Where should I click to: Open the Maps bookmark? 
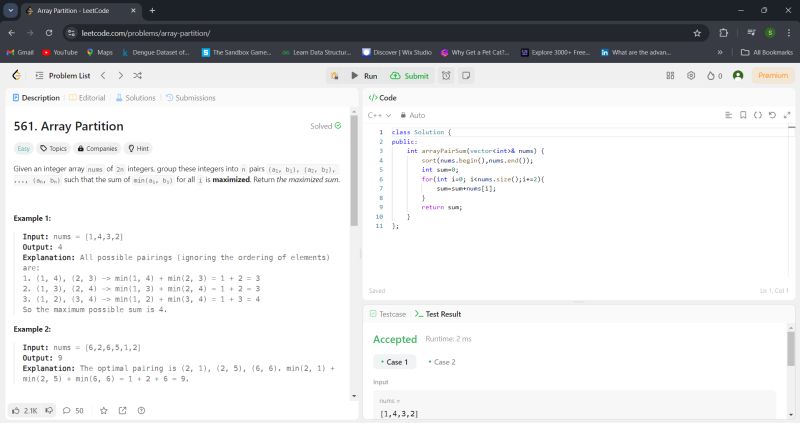[x=99, y=53]
